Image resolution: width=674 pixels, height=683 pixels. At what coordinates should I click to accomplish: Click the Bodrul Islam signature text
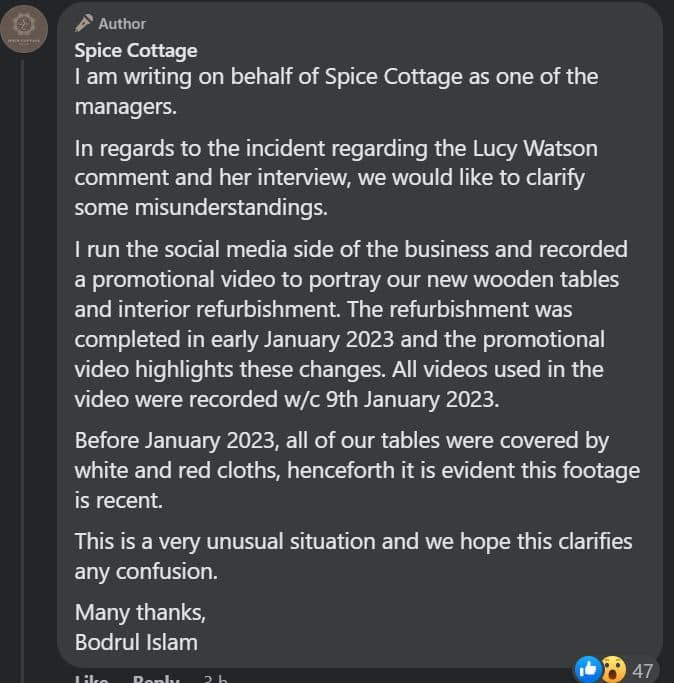click(x=136, y=642)
